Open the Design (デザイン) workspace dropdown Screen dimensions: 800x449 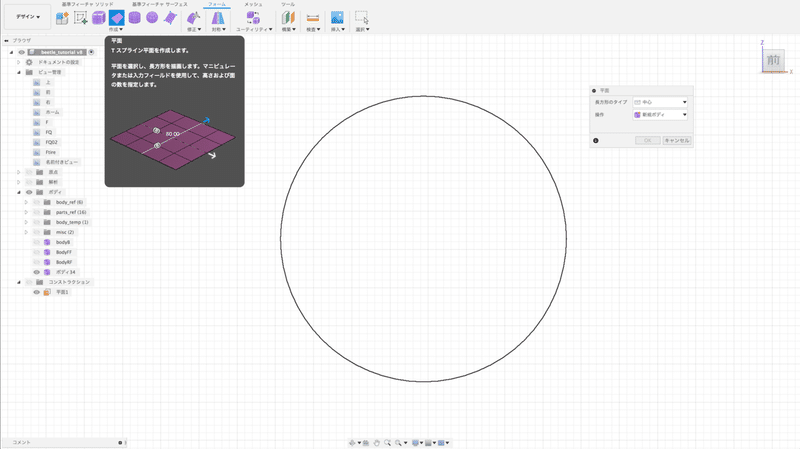[x=28, y=17]
